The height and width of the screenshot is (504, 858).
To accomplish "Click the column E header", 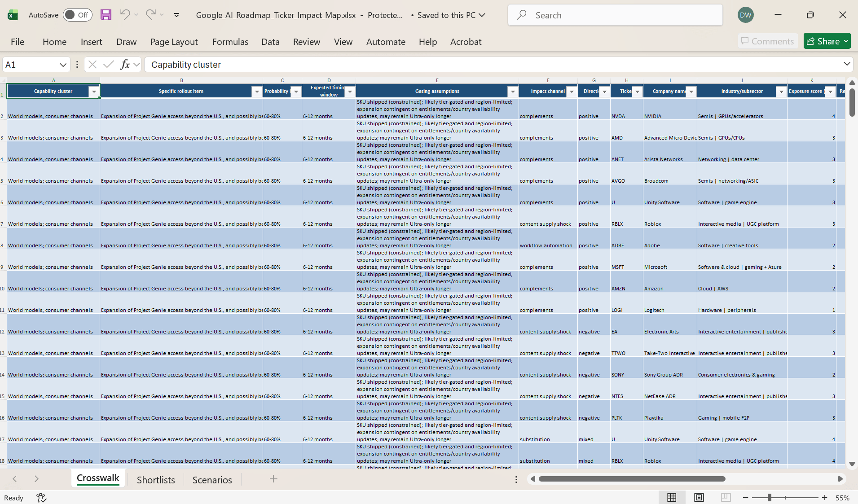I will 437,80.
